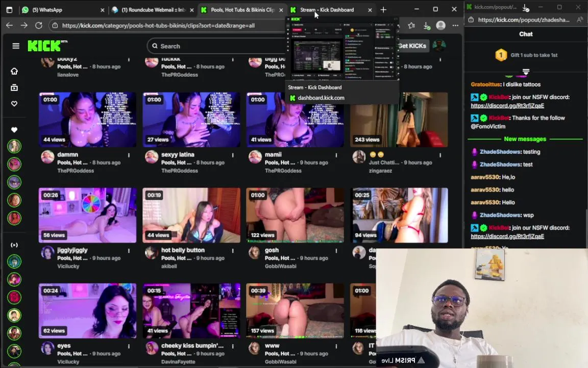Open channel 'akibell'

point(169,266)
